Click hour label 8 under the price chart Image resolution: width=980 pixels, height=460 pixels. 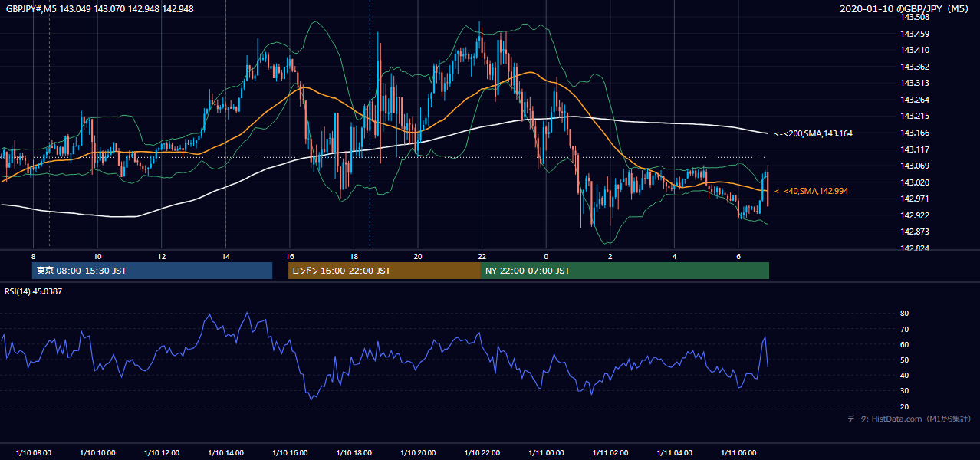(34, 256)
